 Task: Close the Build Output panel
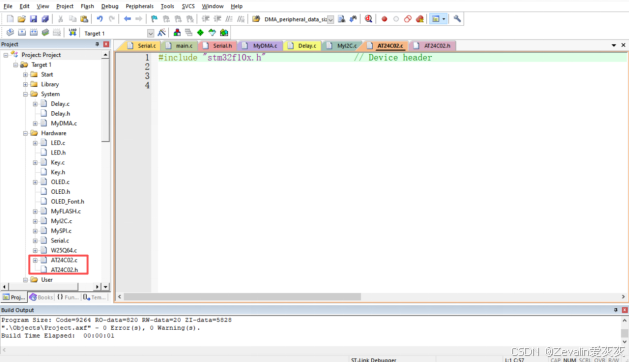coord(624,310)
